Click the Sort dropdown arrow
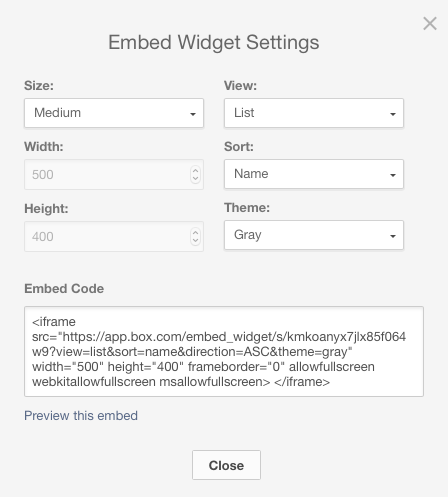448x497 pixels. (x=393, y=175)
